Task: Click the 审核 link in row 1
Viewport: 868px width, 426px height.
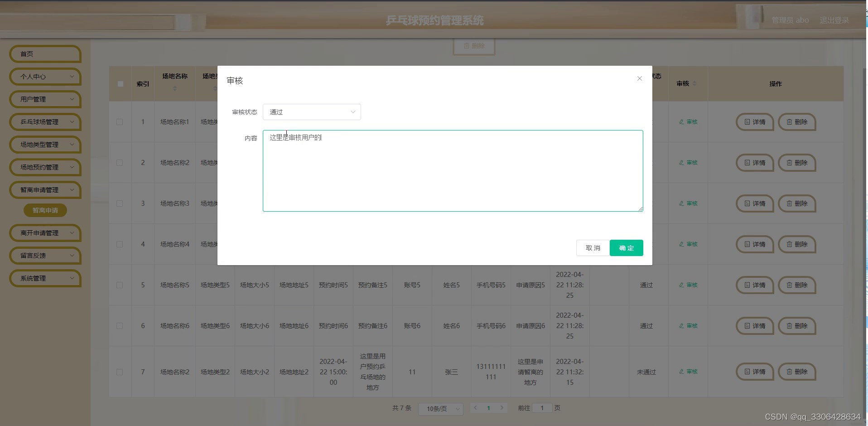Action: tap(688, 122)
